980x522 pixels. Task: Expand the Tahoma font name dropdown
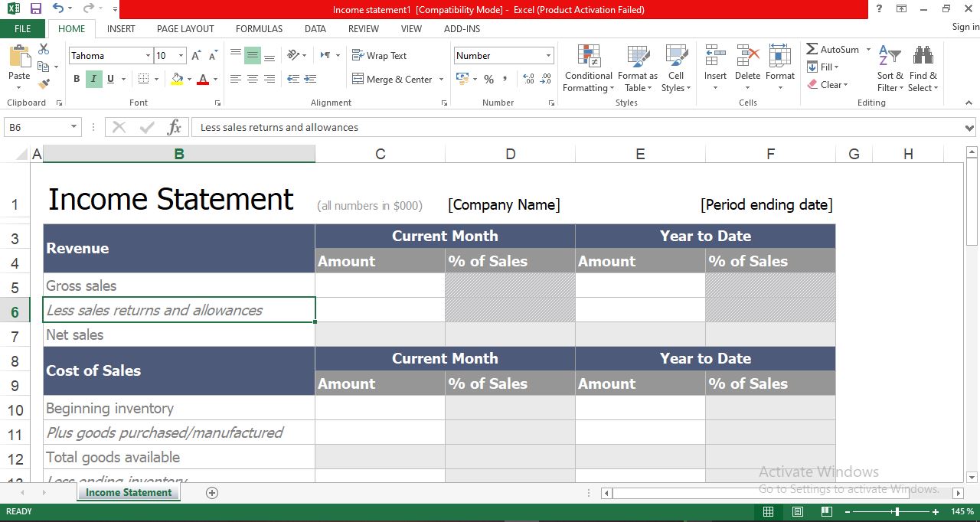pos(148,56)
